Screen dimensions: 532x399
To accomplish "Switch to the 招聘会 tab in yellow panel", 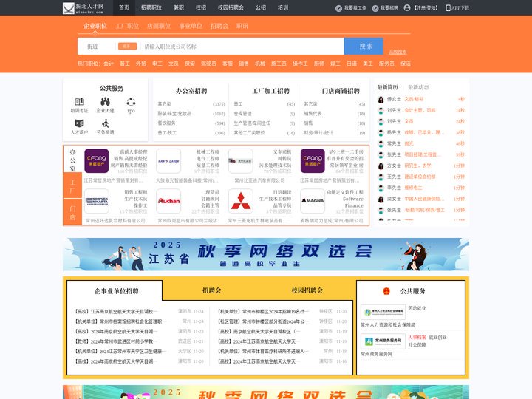I will (212, 290).
